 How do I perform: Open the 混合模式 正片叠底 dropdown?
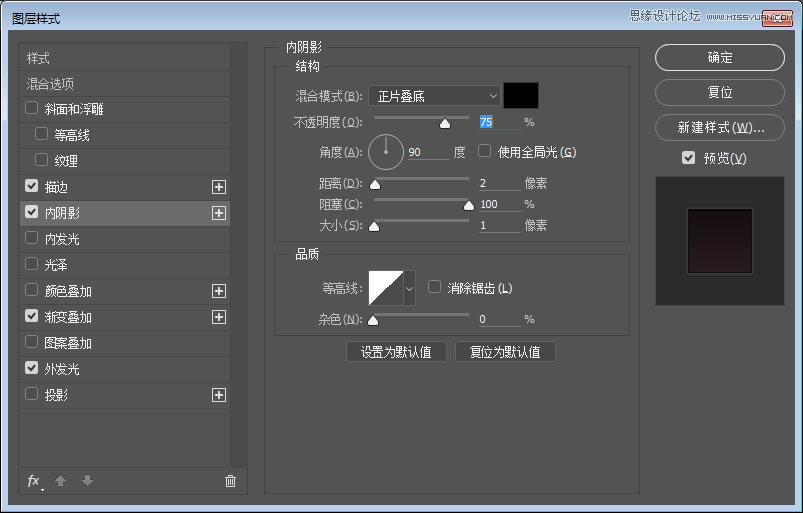click(x=434, y=96)
